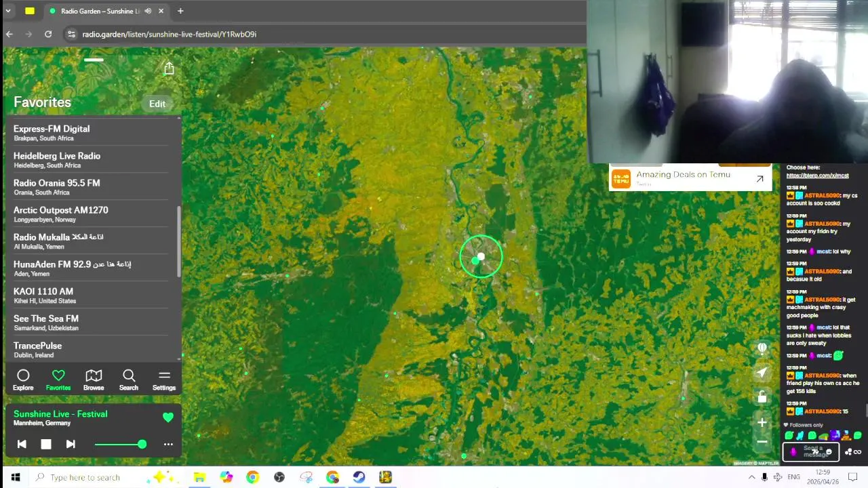Click the Temu ad's arrow icon
This screenshot has height=488, width=868.
click(759, 179)
